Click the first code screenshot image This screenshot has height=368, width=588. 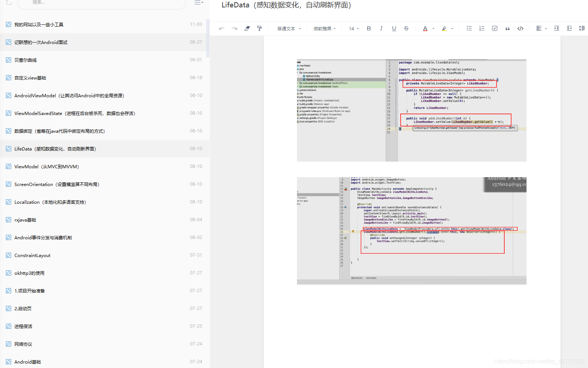coord(411,110)
